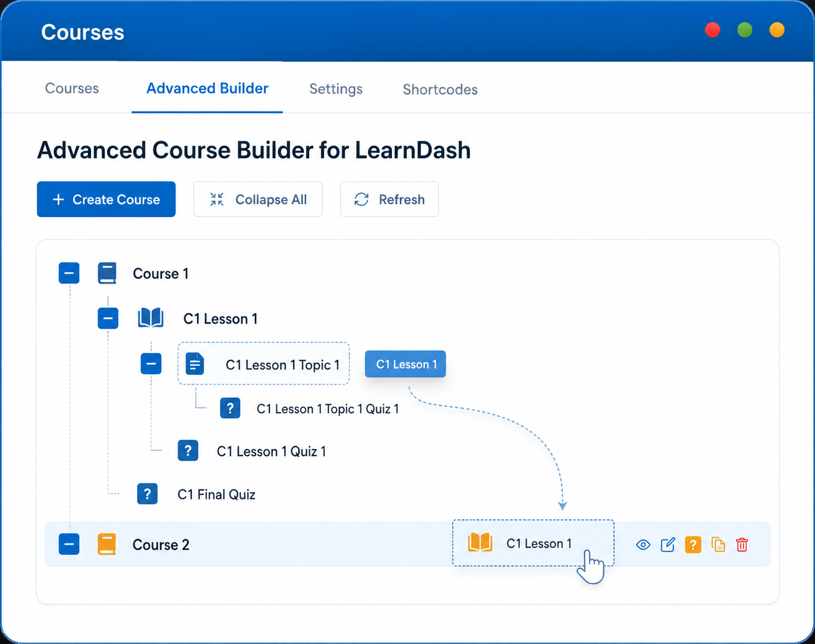815x644 pixels.
Task: Edit Course 2 with the pencil icon
Action: 668,545
